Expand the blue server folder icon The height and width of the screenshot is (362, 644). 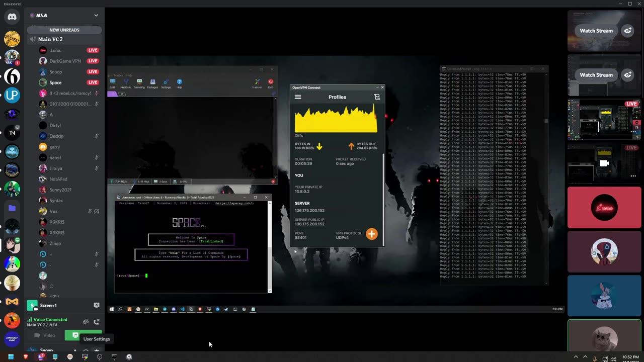(x=12, y=208)
